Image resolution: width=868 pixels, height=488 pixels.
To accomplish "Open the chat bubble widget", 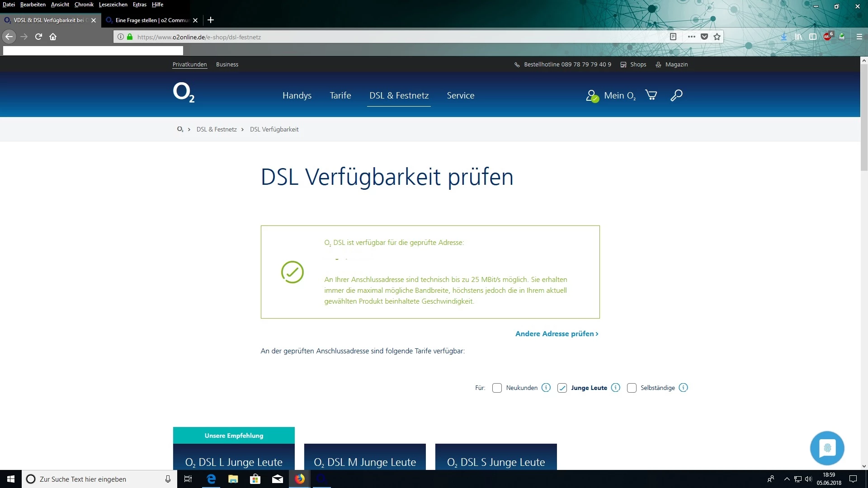I will (x=827, y=448).
